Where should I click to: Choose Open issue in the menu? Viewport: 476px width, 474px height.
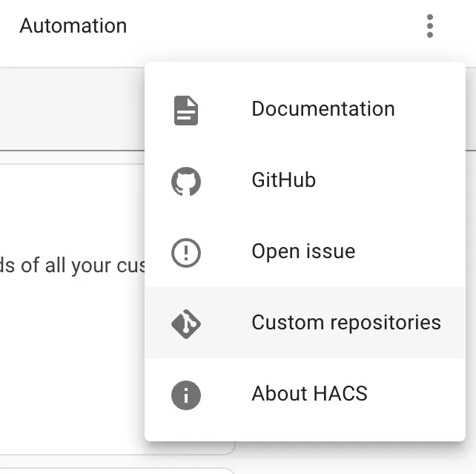coord(305,251)
